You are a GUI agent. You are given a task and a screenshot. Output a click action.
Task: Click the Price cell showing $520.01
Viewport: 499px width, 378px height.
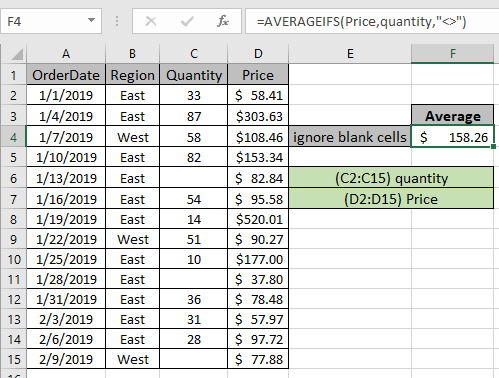click(x=258, y=219)
